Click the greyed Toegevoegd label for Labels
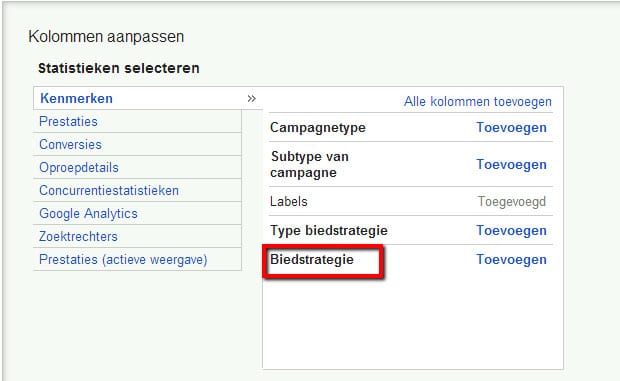 click(x=512, y=202)
